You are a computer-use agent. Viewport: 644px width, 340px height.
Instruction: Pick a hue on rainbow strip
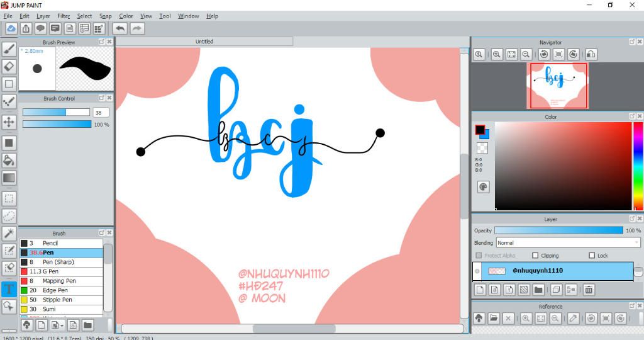pos(638,166)
